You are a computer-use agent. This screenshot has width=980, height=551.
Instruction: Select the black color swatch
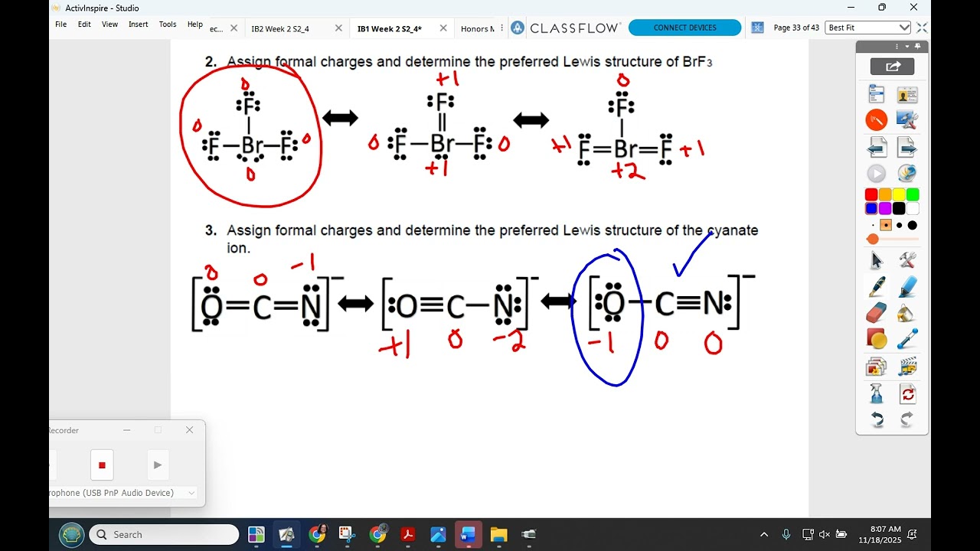(x=899, y=209)
